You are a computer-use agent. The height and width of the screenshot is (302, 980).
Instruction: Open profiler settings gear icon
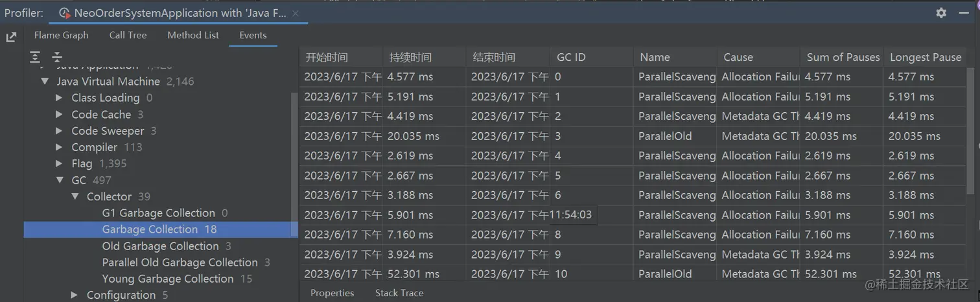941,12
